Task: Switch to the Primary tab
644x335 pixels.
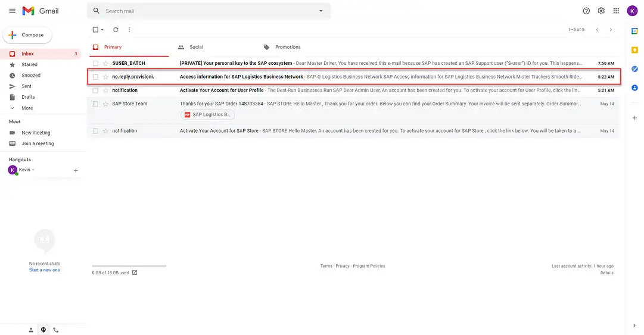Action: click(x=129, y=47)
